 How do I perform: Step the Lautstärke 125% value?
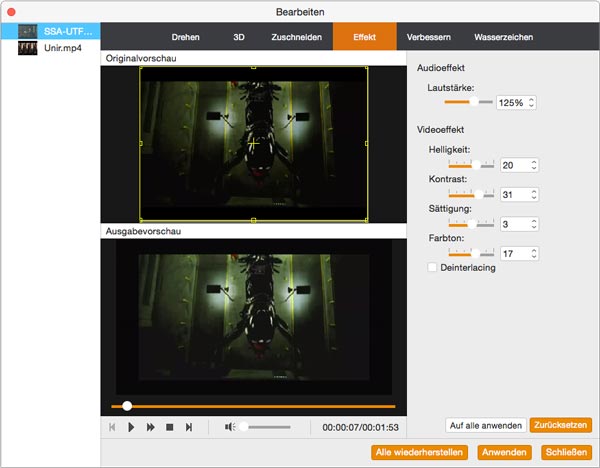(x=531, y=103)
